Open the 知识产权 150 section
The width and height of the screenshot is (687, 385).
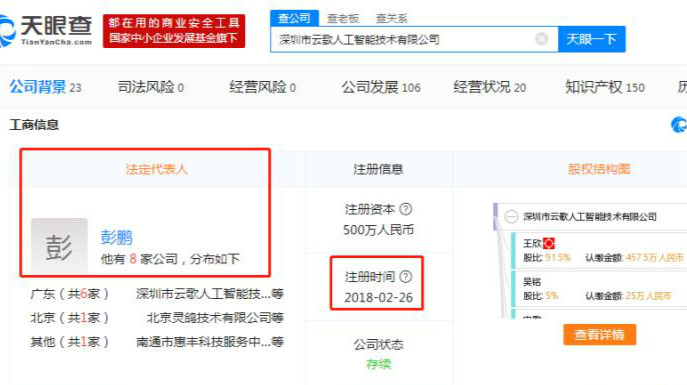(605, 87)
